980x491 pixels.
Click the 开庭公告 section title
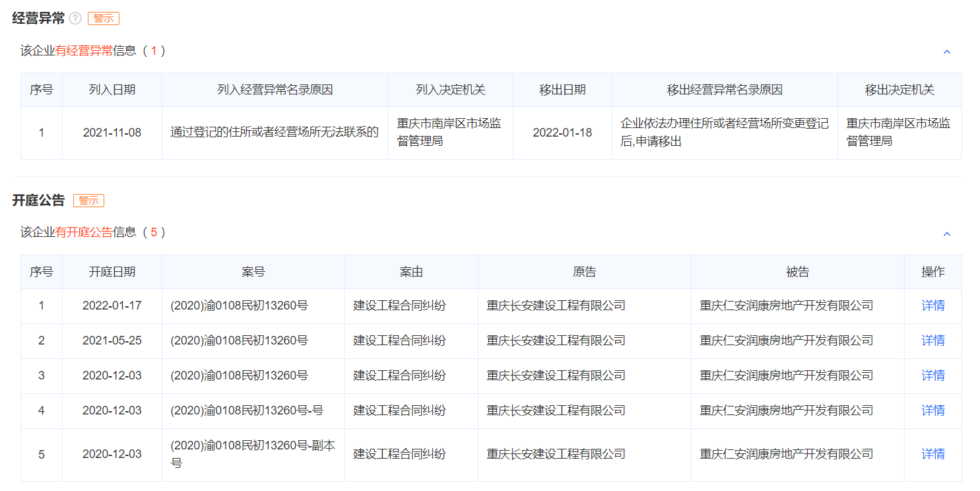coord(38,201)
